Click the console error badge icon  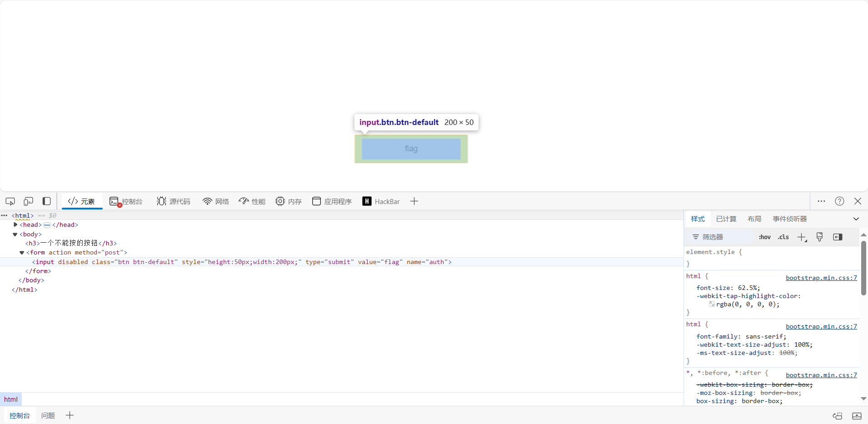120,205
